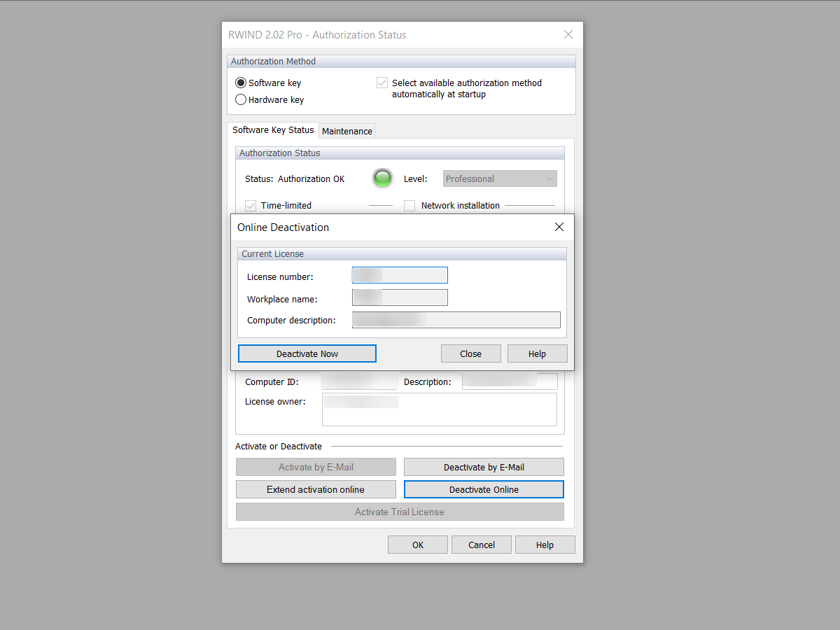Select the Hardware key radio button
This screenshot has height=630, width=840.
tap(240, 99)
